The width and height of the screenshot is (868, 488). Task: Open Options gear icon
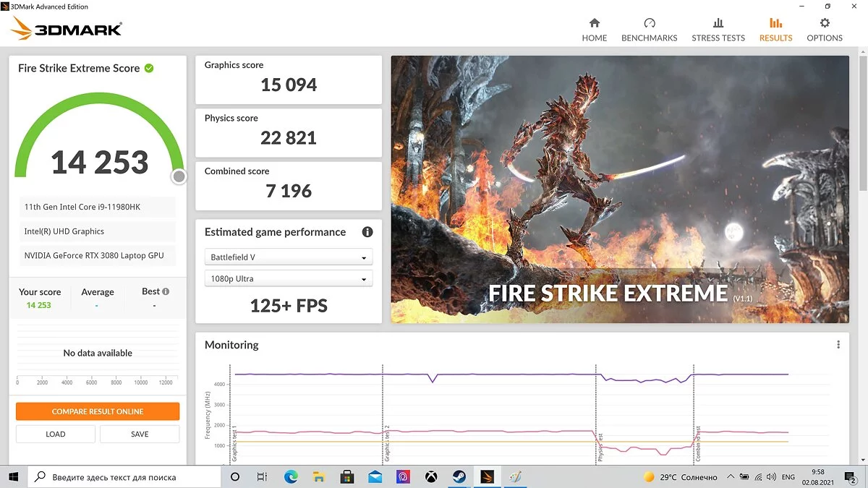point(825,23)
